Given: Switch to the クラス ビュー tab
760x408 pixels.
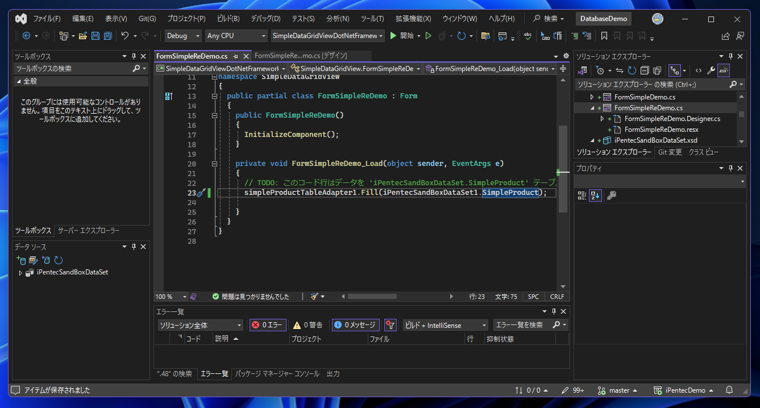Looking at the screenshot, I should tap(704, 152).
